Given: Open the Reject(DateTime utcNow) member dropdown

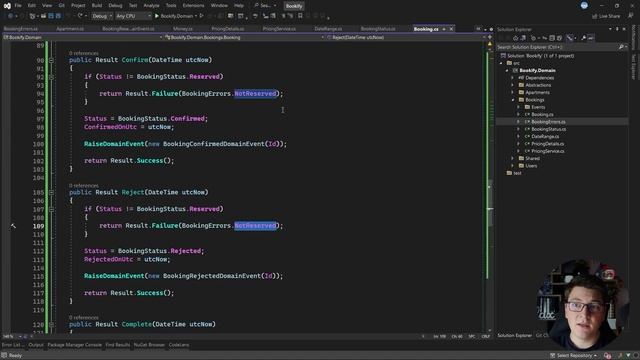Looking at the screenshot, I should pos(406,37).
